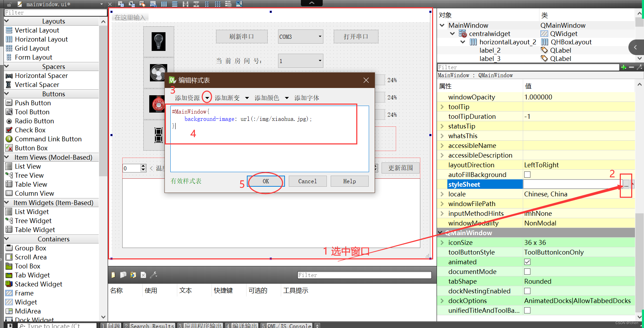This screenshot has width=644, height=328.
Task: Collapse MainWindow node in object tree
Action: tap(442, 25)
